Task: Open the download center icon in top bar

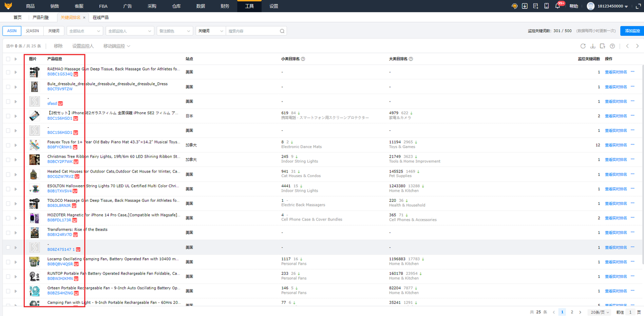Action: pos(525,6)
